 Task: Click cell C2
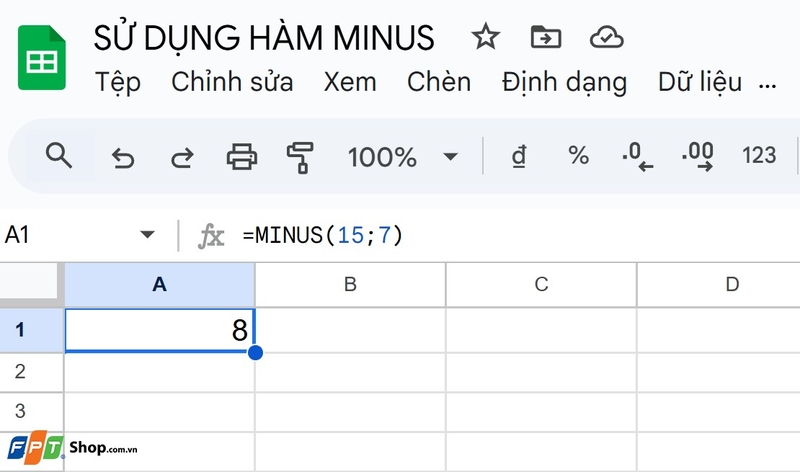pyautogui.click(x=541, y=372)
